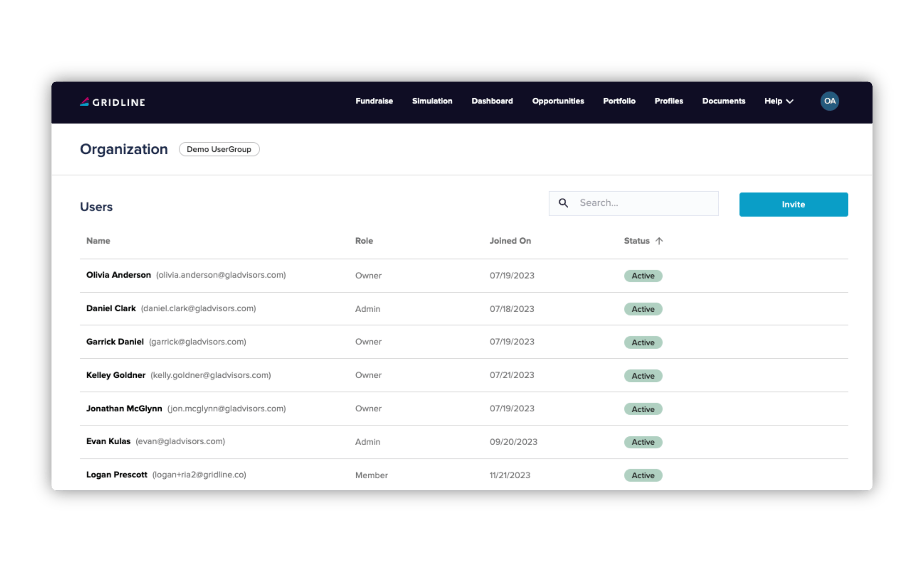Click the Active badge for Evan Kulas
924x572 pixels.
(643, 442)
